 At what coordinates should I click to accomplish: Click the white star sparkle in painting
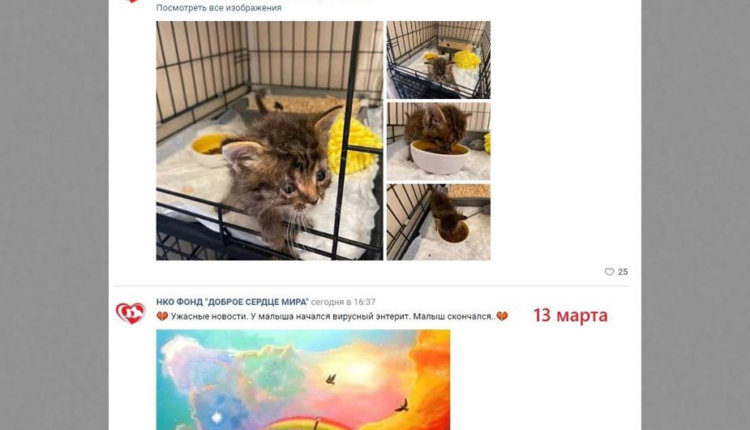217,417
